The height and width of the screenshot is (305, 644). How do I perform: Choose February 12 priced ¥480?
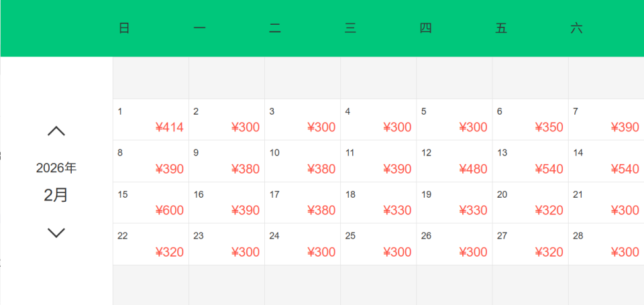click(x=454, y=162)
